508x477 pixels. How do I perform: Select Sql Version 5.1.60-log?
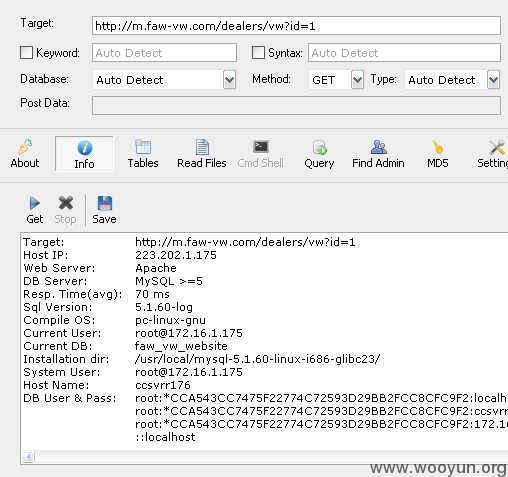click(x=164, y=307)
